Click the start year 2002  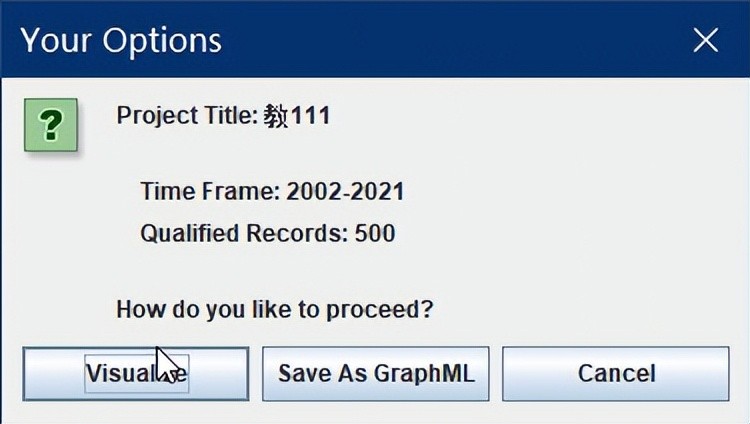312,191
